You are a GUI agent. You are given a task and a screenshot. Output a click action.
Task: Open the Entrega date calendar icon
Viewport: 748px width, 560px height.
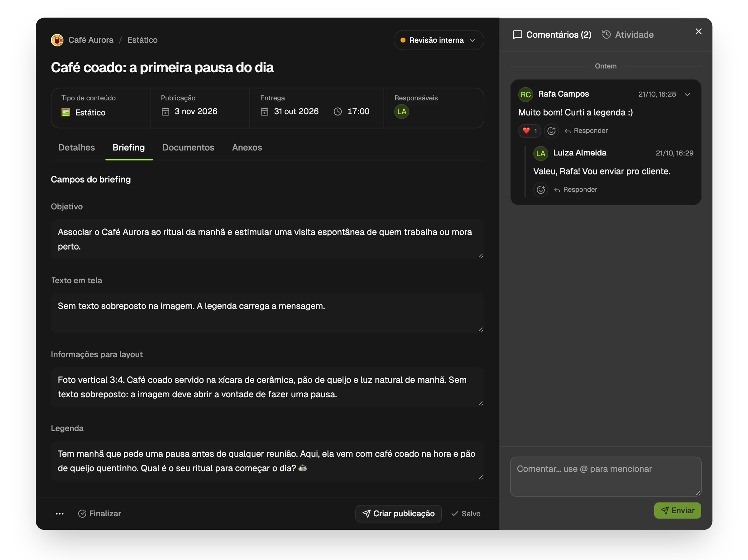[x=264, y=111]
